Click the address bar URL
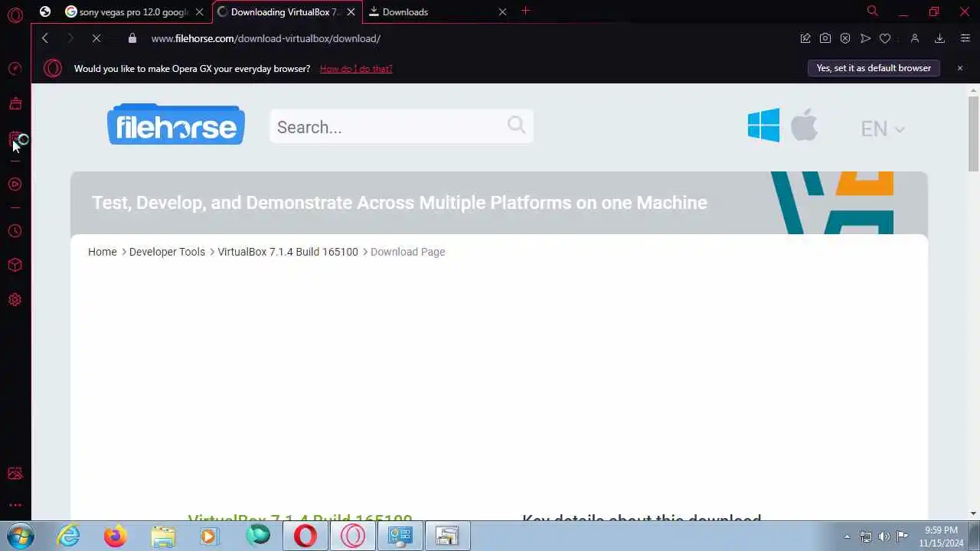This screenshot has width=980, height=551. coord(266,38)
